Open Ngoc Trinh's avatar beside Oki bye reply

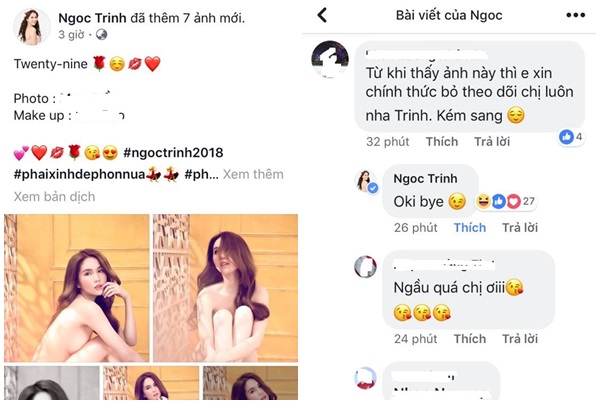tap(366, 180)
